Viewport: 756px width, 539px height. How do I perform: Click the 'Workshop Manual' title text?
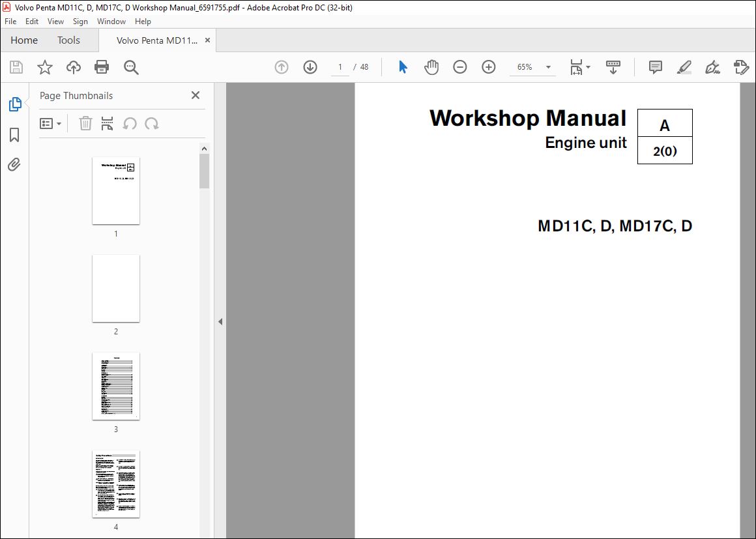click(528, 118)
